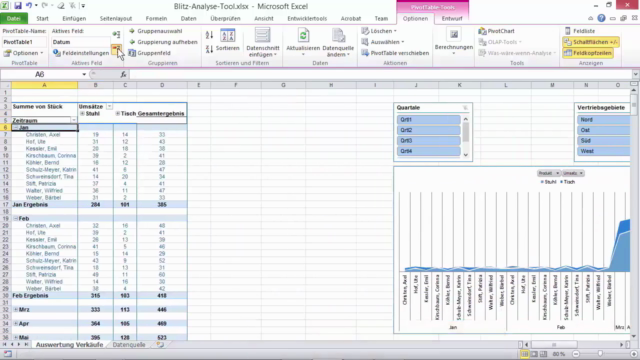
Task: Open the Umsätze column filter dropdown
Action: [109, 107]
